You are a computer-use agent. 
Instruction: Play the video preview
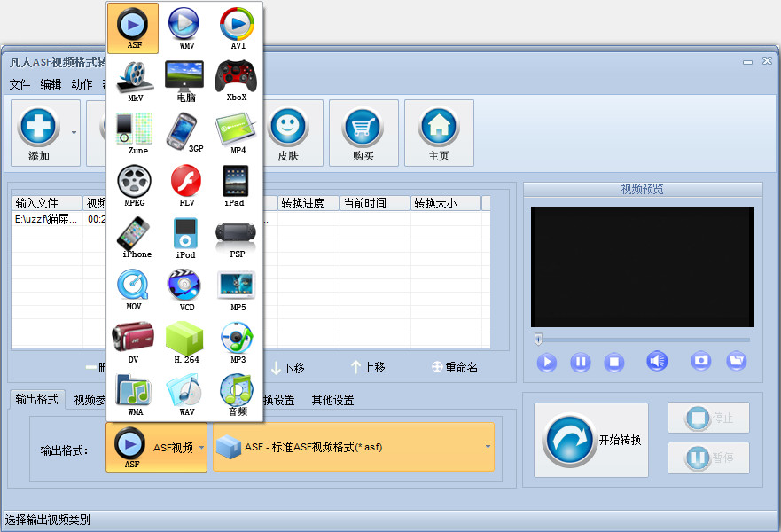coord(547,362)
